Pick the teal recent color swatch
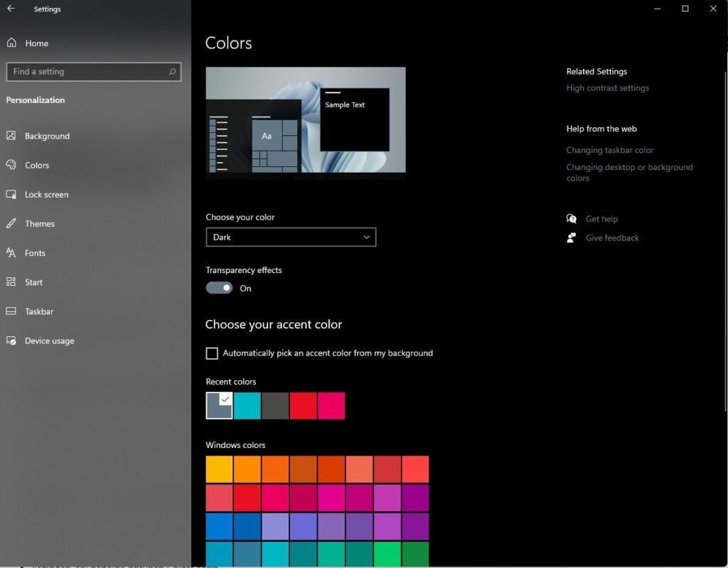Screen dimensions: 728x568 pyautogui.click(x=247, y=405)
